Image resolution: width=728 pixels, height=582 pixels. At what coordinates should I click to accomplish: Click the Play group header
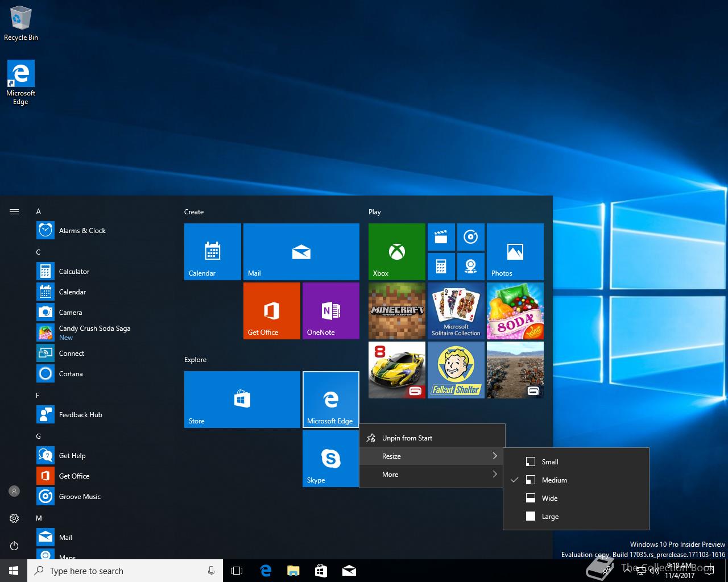[x=374, y=212]
